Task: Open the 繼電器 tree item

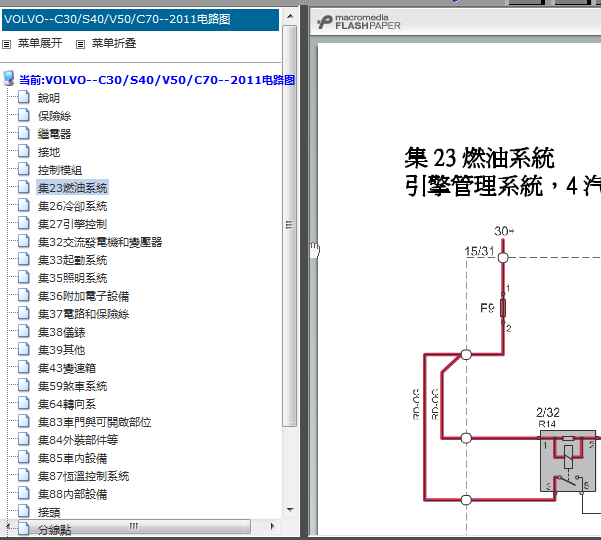Action: pyautogui.click(x=54, y=134)
